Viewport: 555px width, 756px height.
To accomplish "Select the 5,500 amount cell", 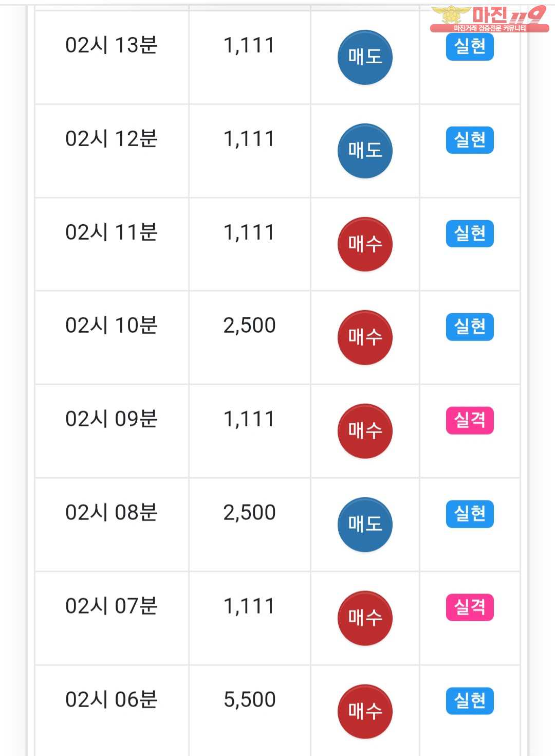I will [x=250, y=700].
